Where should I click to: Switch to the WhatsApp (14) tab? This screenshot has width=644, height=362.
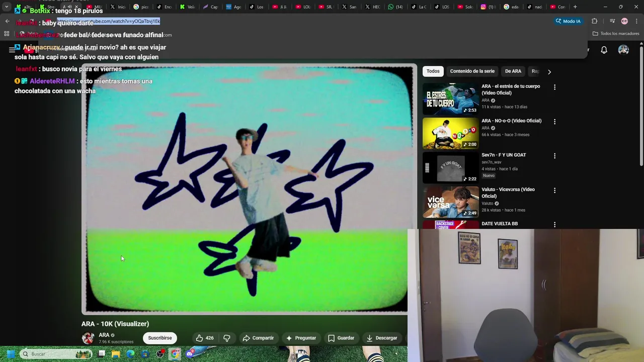click(x=395, y=7)
